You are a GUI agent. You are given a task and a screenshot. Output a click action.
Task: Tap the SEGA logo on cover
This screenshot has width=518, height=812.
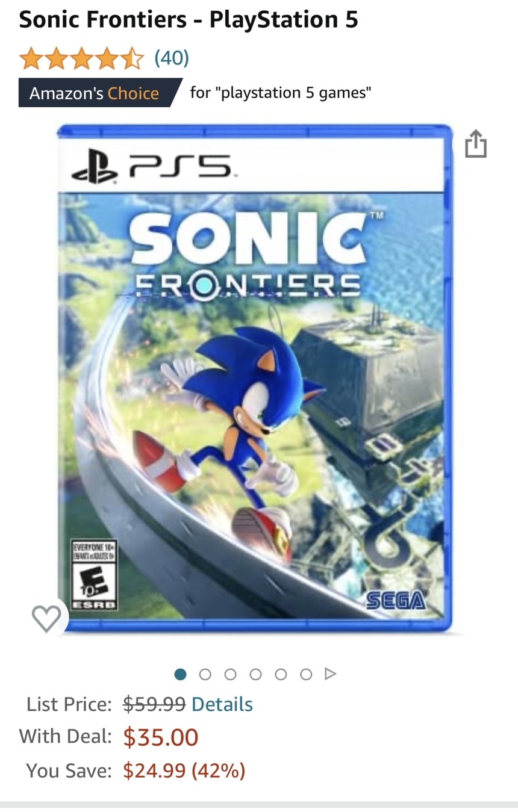point(395,600)
